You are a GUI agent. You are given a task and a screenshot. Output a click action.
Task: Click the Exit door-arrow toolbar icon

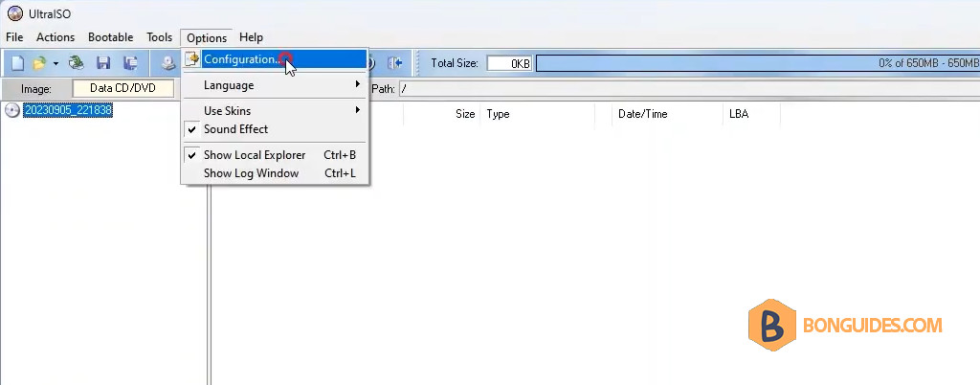[395, 62]
